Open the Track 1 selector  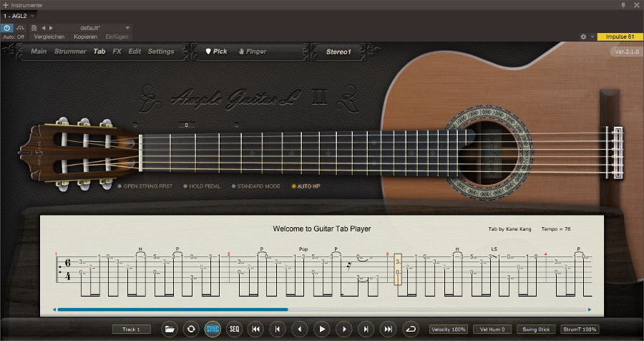pos(132,329)
